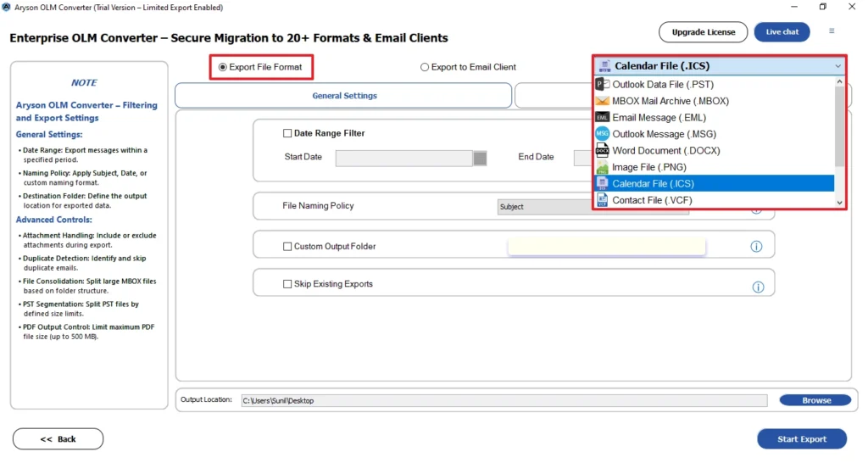
Task: Choose Outlook Message (.MSG) option
Action: (714, 134)
